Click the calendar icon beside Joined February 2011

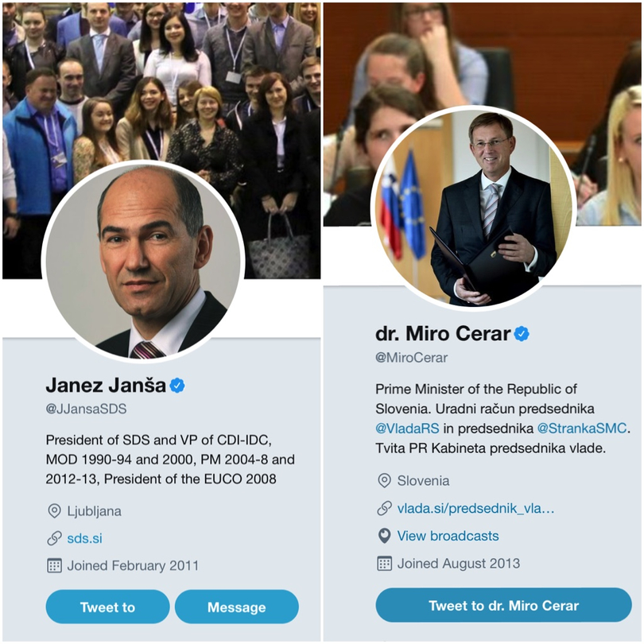54,565
